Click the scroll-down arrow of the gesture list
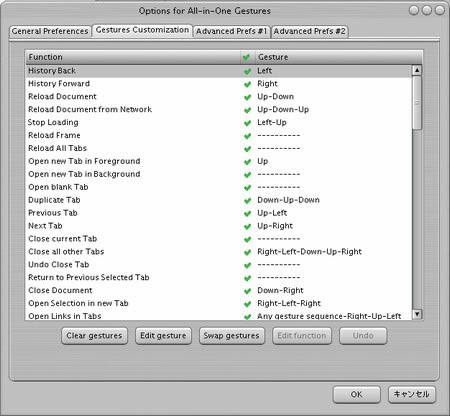450x416 pixels. (417, 314)
